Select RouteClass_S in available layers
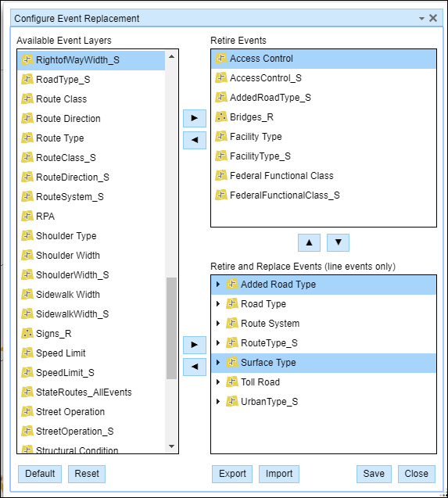The height and width of the screenshot is (498, 448). tap(91, 158)
